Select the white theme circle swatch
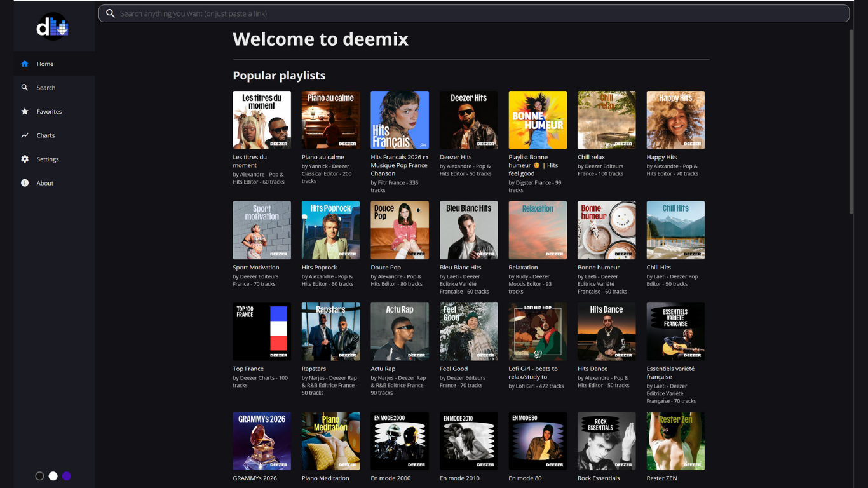868x488 pixels. point(53,476)
